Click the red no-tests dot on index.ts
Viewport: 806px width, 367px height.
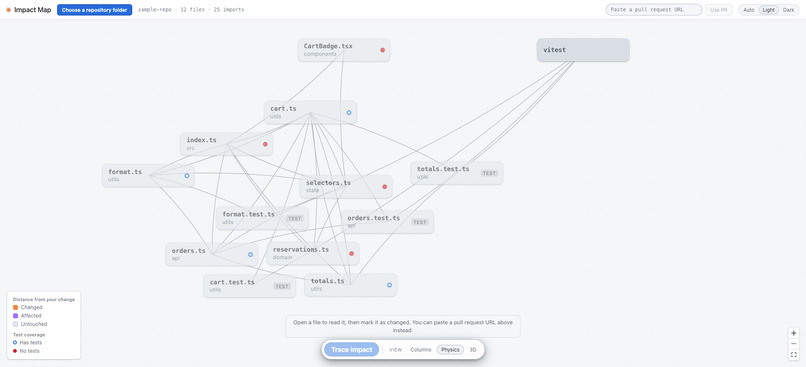265,144
